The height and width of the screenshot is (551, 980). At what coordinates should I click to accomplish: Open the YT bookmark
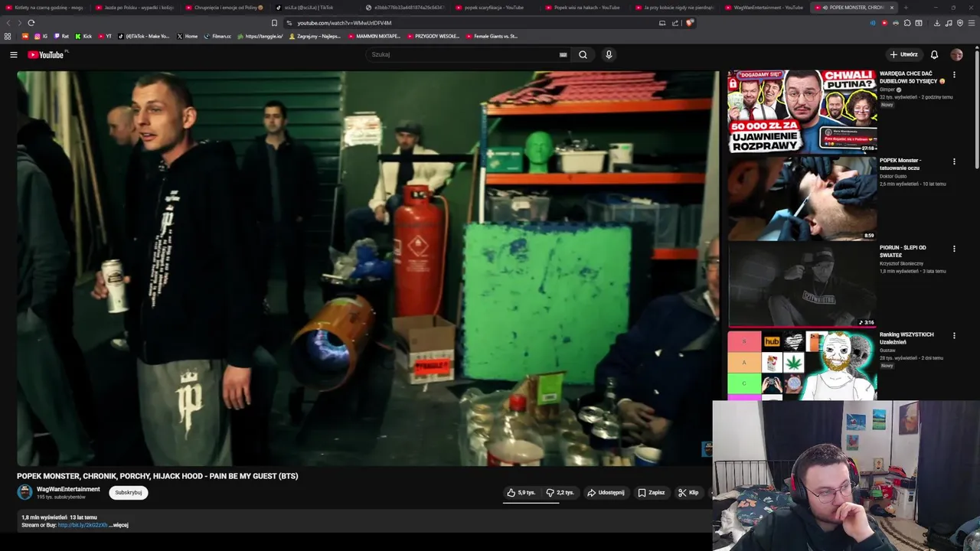click(x=105, y=36)
